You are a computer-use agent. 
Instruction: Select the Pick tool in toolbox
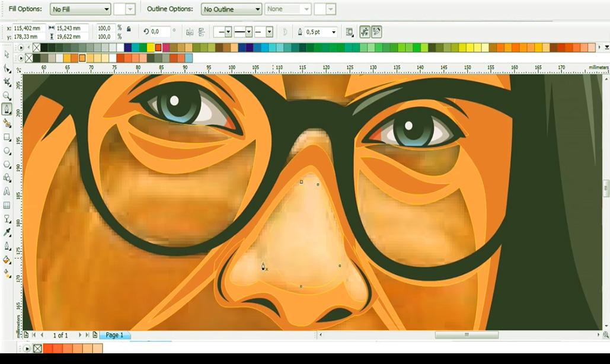click(x=7, y=55)
